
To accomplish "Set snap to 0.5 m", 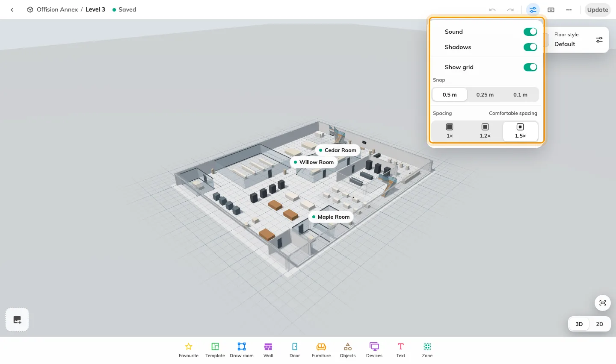I will click(x=450, y=94).
